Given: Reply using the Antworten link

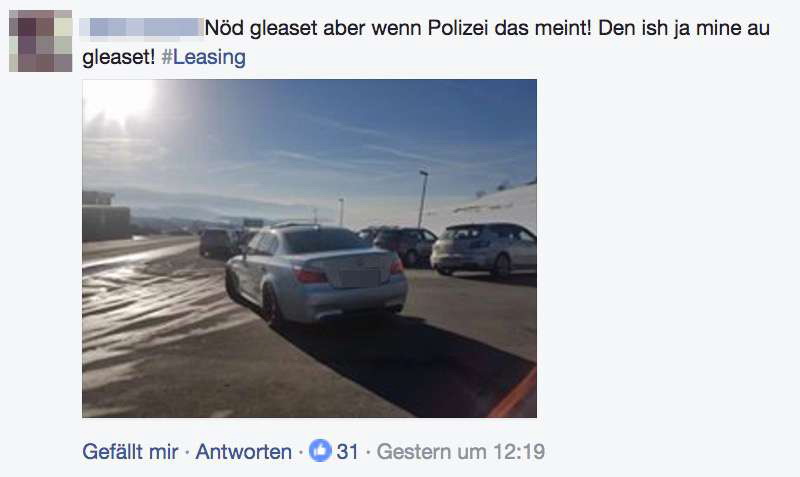Looking at the screenshot, I should pyautogui.click(x=243, y=451).
